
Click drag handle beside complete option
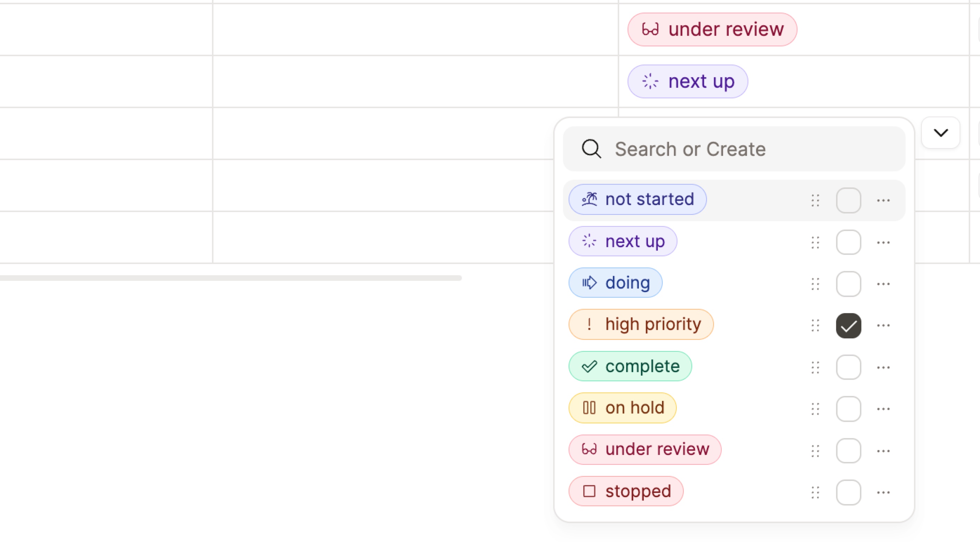point(815,368)
